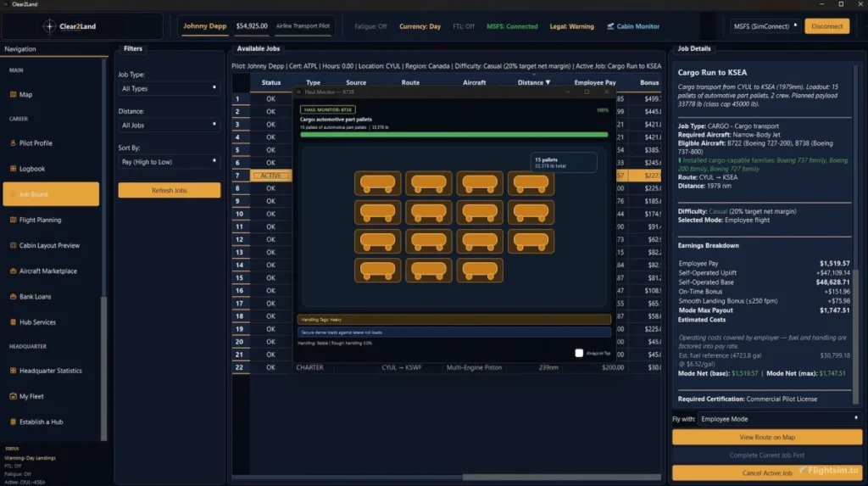868x486 pixels.
Task: Open Bank Loans sidebar icon
Action: click(x=12, y=297)
